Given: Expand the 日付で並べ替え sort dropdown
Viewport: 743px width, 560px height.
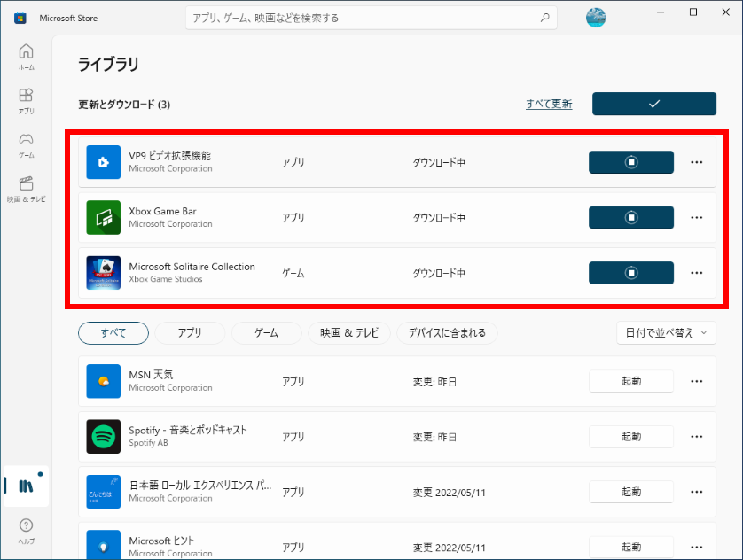Looking at the screenshot, I should (x=666, y=333).
